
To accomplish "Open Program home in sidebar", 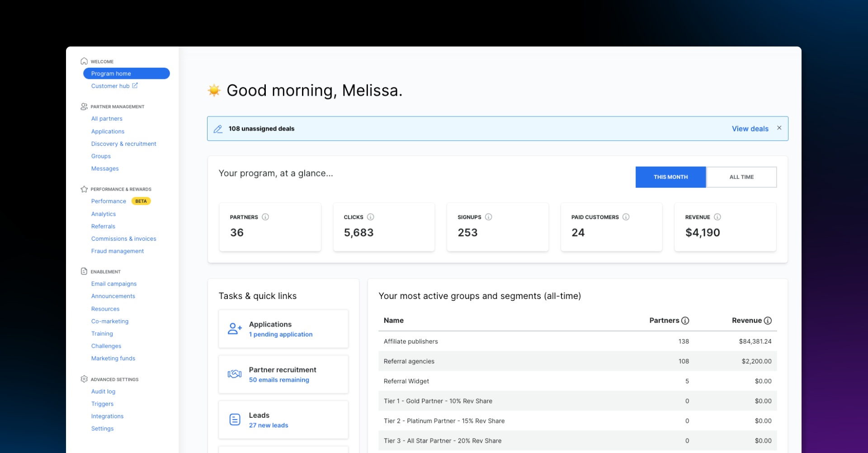I will tap(127, 74).
